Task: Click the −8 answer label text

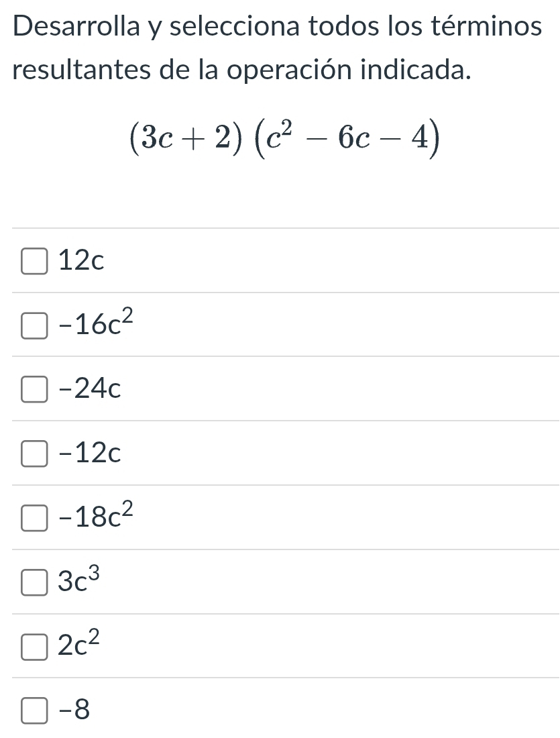Action: [74, 710]
